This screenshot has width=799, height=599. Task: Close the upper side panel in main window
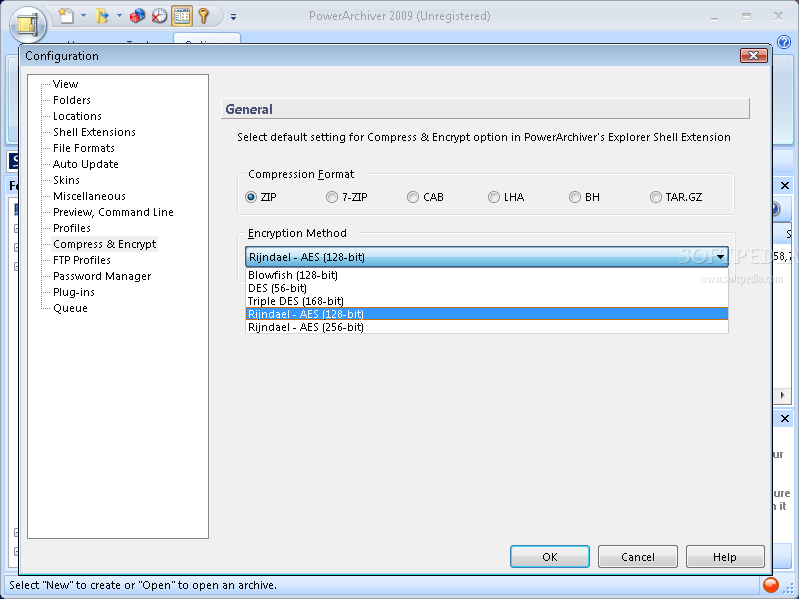pyautogui.click(x=785, y=186)
